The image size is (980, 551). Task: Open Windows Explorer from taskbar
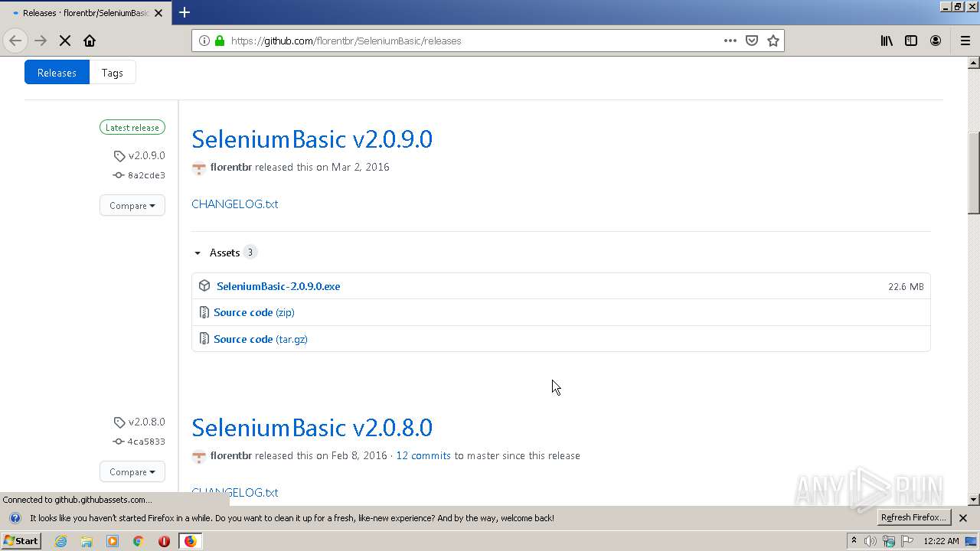click(87, 541)
